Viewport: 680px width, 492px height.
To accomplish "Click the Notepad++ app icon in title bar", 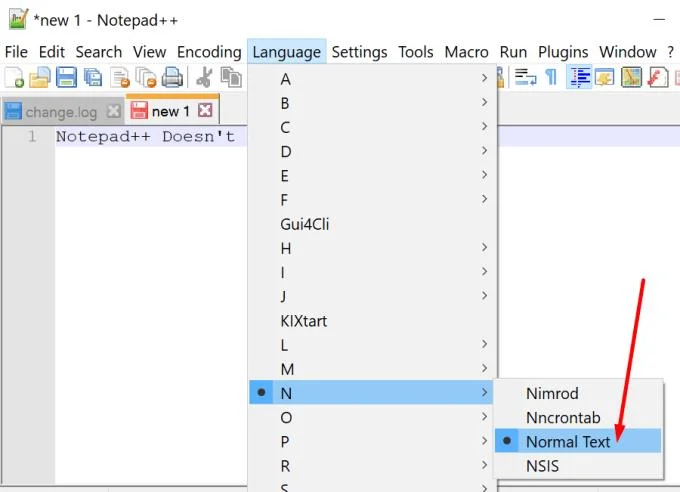I will pos(18,20).
